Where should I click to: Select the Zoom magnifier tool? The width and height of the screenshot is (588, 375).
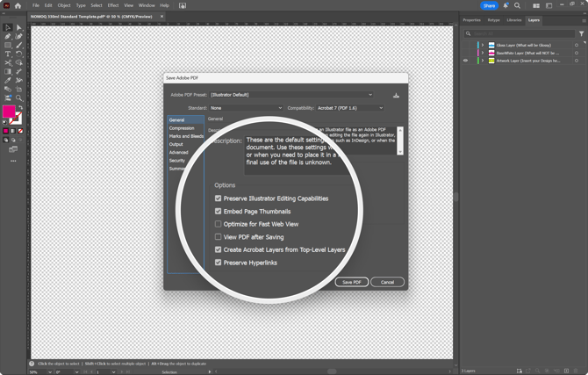pyautogui.click(x=18, y=97)
